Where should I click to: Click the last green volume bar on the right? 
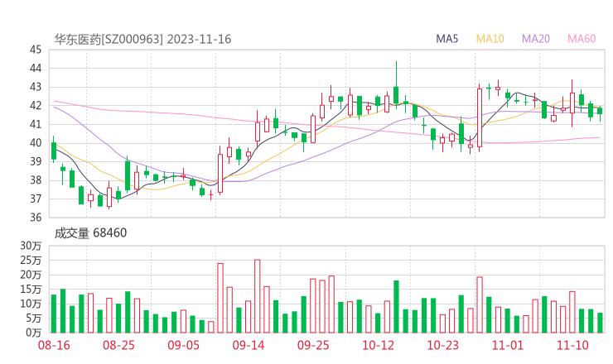click(x=600, y=323)
